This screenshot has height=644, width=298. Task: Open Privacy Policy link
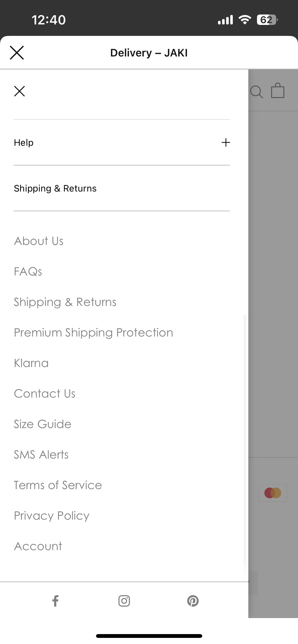[52, 516]
